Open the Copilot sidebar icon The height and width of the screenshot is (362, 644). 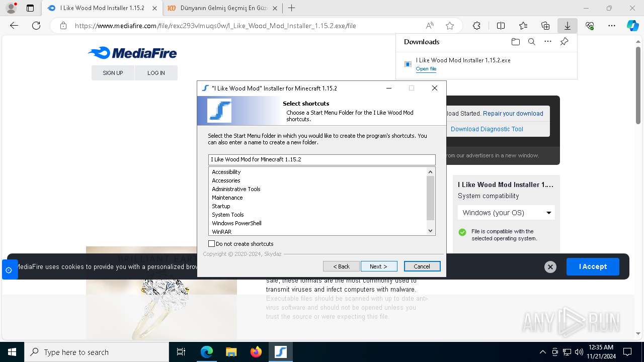coord(632,26)
